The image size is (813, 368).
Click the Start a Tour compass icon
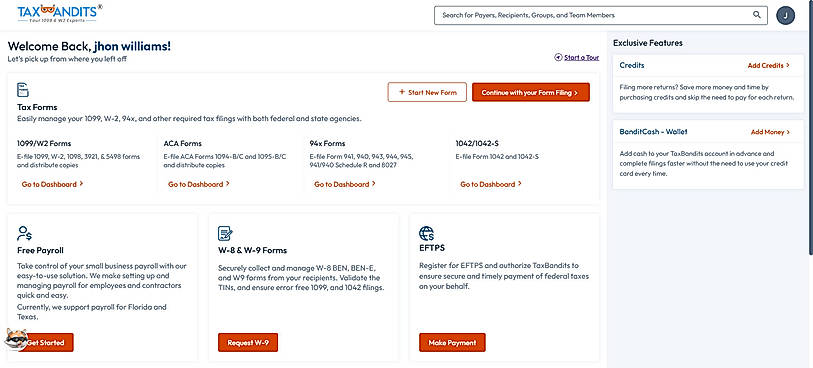click(x=558, y=58)
